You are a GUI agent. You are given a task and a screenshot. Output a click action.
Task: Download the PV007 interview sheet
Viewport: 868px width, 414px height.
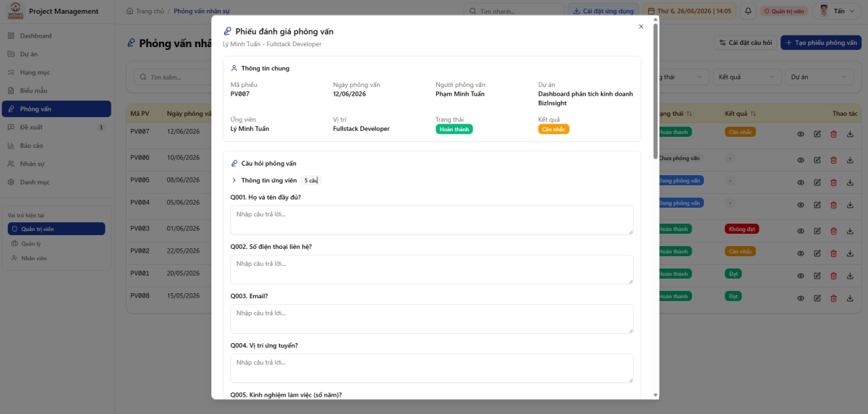point(850,134)
